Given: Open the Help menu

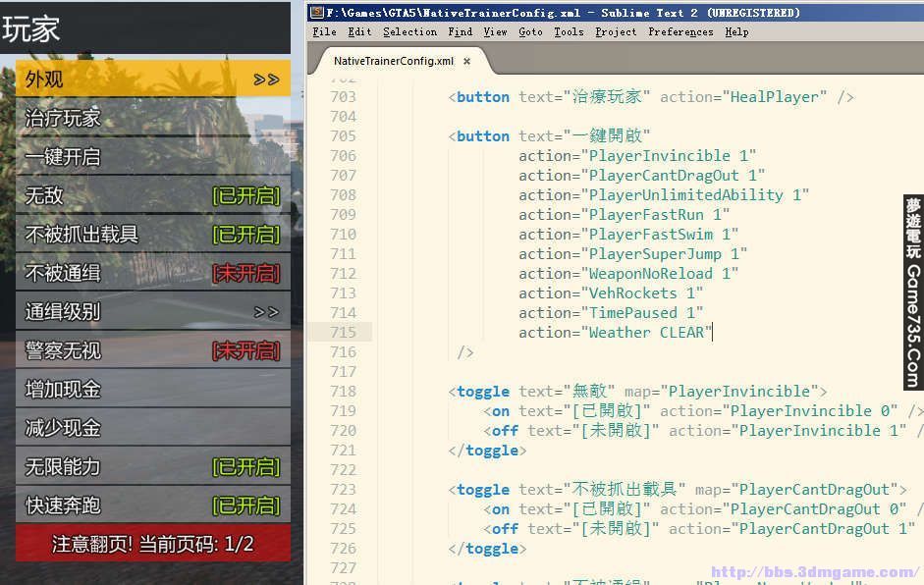Looking at the screenshot, I should (736, 31).
